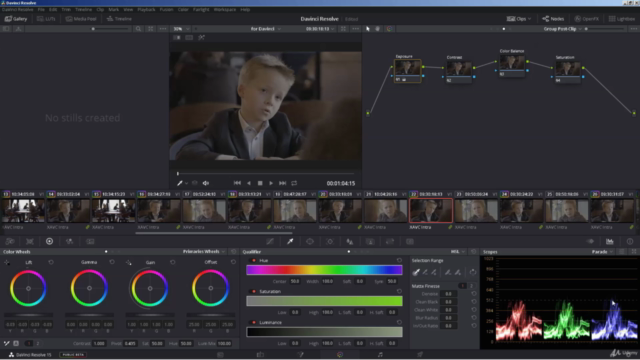Click the Lift black point picker crosshair
This screenshot has height=360, width=640.
(7, 262)
